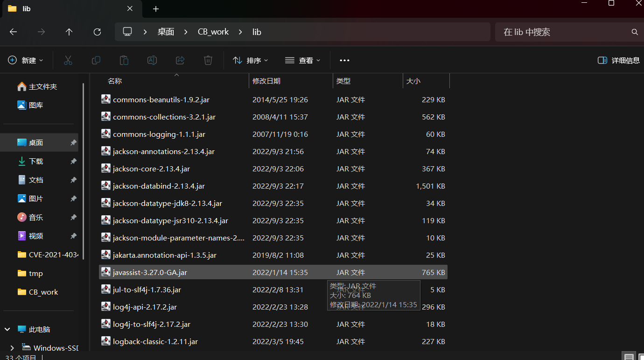
Task: Click the 在 lib 中搜索 search box
Action: pyautogui.click(x=565, y=32)
